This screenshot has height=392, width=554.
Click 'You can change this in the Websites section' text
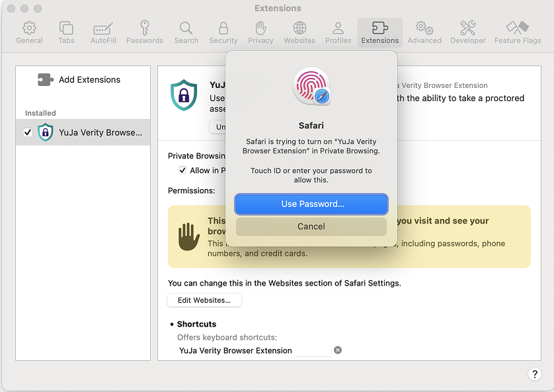(x=284, y=283)
